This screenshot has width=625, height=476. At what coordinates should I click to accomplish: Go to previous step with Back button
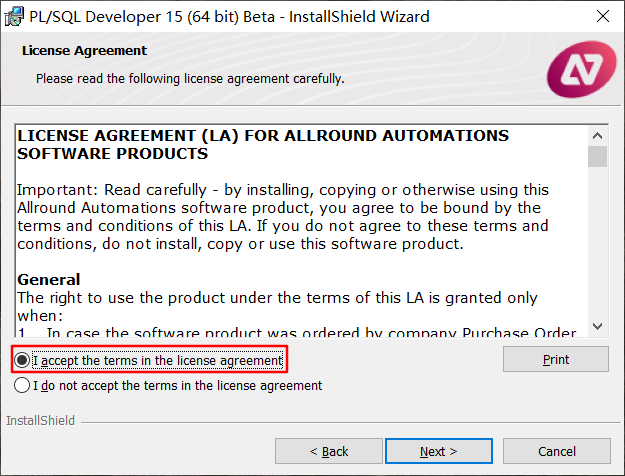point(329,451)
